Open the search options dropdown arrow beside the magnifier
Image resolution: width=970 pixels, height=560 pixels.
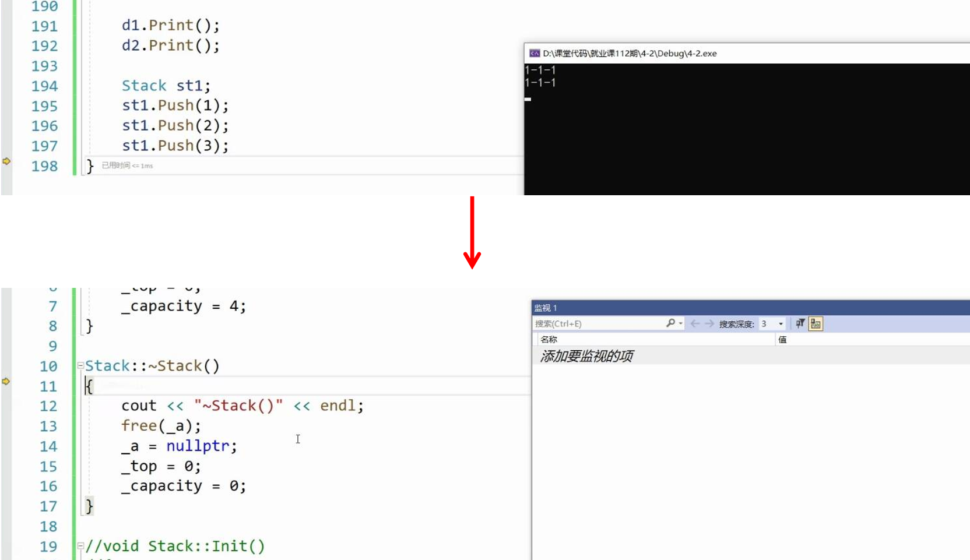(x=680, y=323)
